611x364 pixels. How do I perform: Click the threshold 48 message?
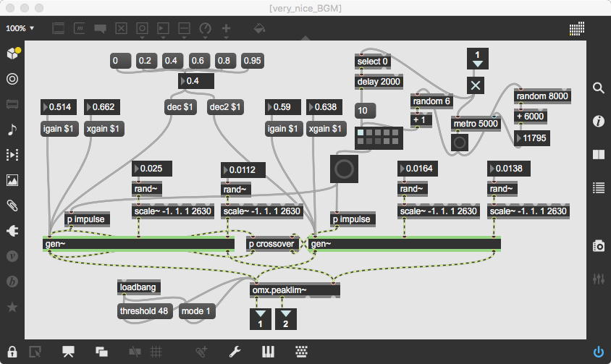145,311
